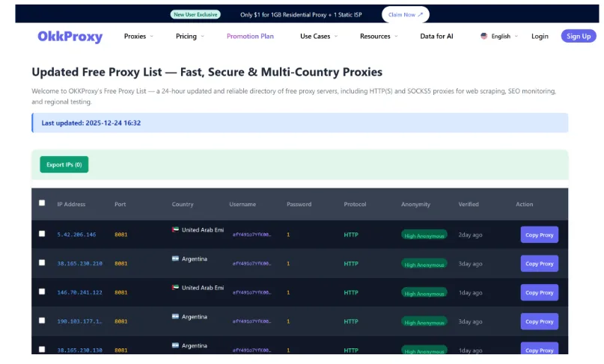The width and height of the screenshot is (604, 364).
Task: Click the Argentina flag for 38.165.230.210
Action: pyautogui.click(x=175, y=259)
